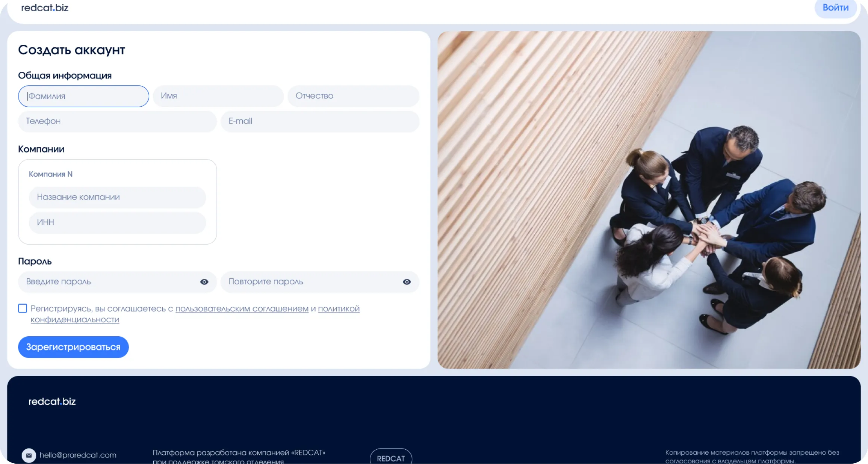
Task: Click the ИНН input field
Action: pos(117,222)
